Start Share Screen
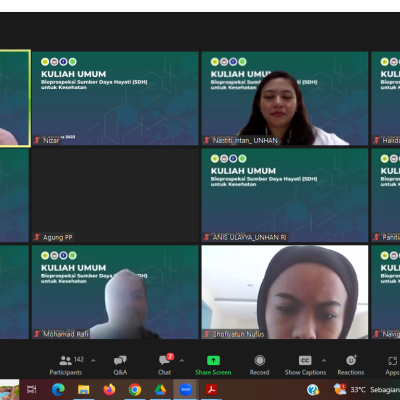Image resolution: width=400 pixels, height=400 pixels. pyautogui.click(x=213, y=365)
